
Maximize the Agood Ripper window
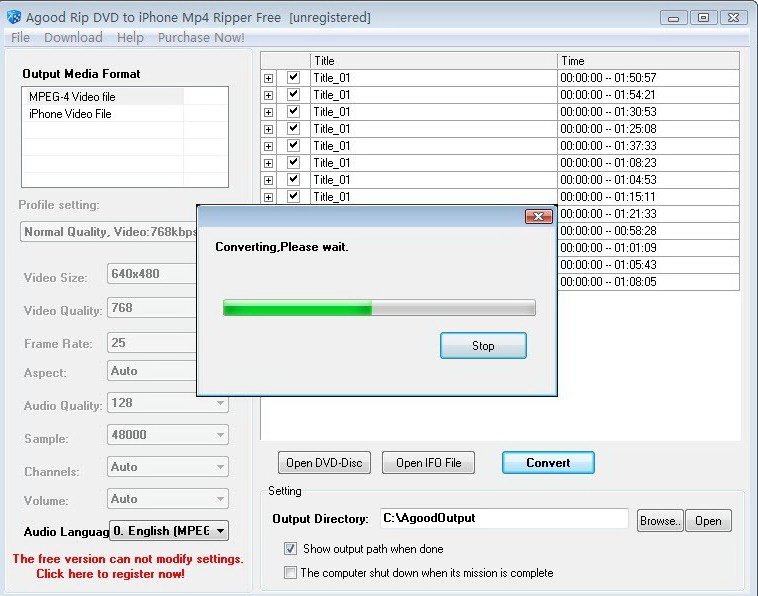coord(703,18)
